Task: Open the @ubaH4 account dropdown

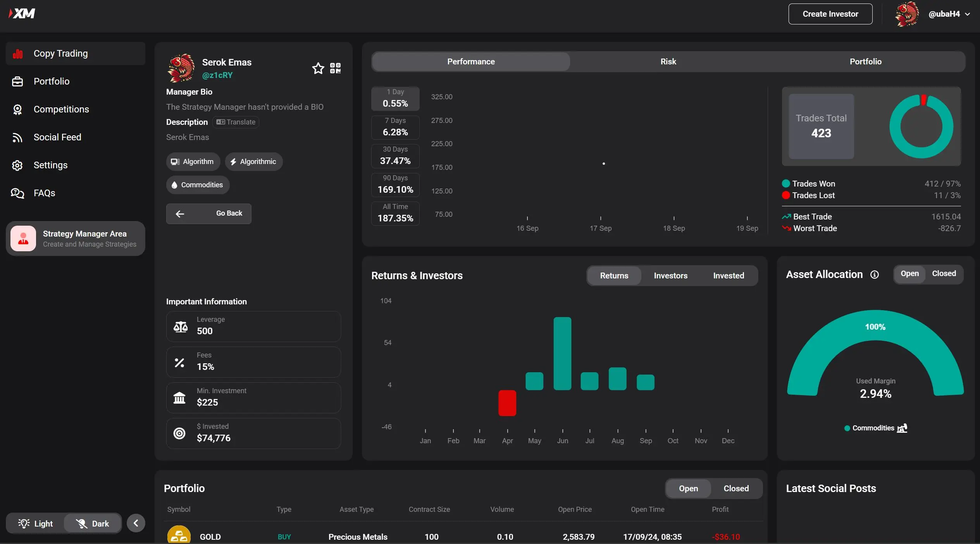Action: point(949,14)
